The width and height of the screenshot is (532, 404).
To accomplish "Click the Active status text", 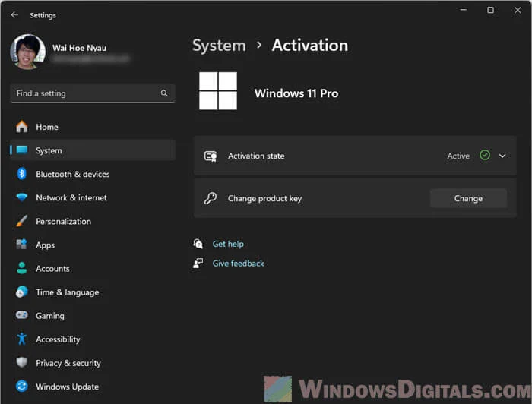I will tap(458, 156).
